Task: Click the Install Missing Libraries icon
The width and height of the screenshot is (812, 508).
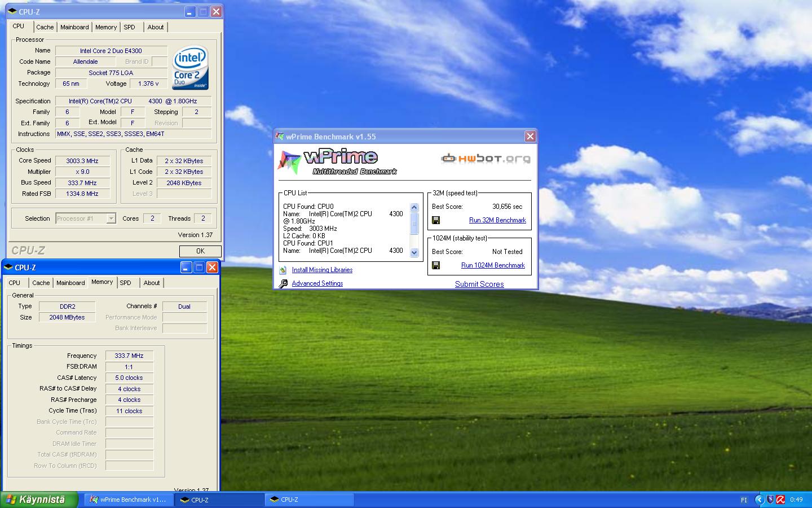Action: (283, 270)
